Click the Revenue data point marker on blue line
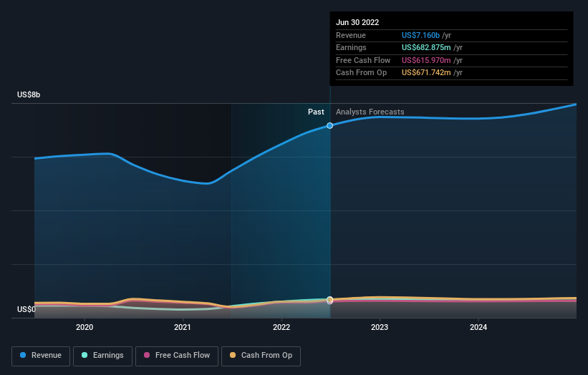Image resolution: width=588 pixels, height=375 pixels. point(329,125)
